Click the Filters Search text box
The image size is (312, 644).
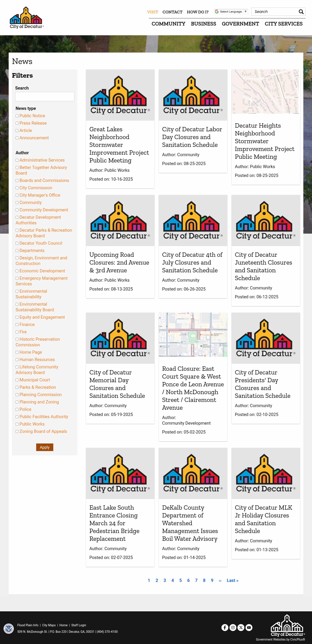tap(45, 96)
